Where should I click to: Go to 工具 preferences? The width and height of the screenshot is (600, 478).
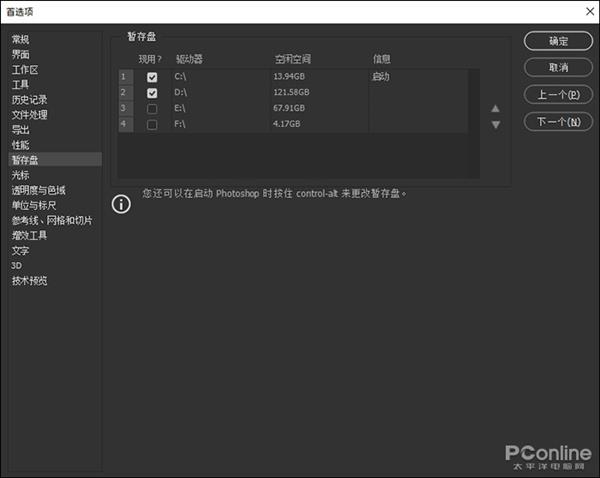click(x=20, y=85)
